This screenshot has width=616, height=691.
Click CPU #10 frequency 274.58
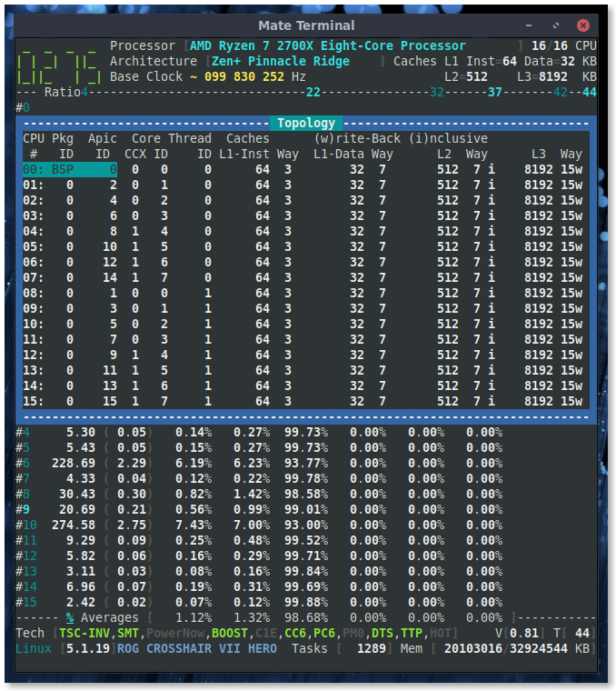point(74,525)
